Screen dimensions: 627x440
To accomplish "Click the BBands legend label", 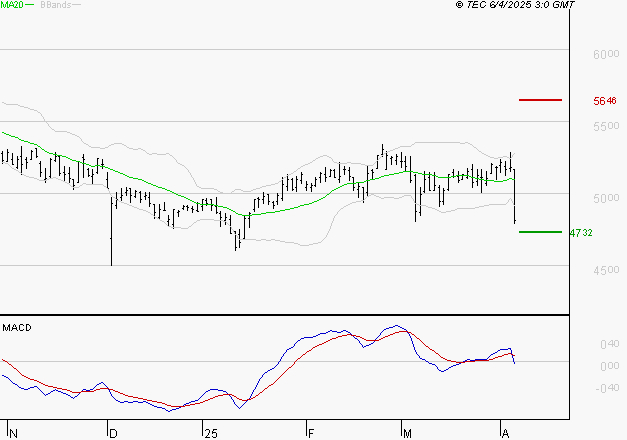I will click(56, 5).
